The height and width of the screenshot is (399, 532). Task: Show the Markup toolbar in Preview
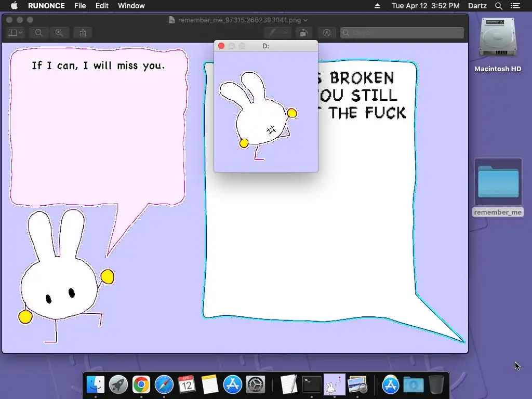coord(326,33)
